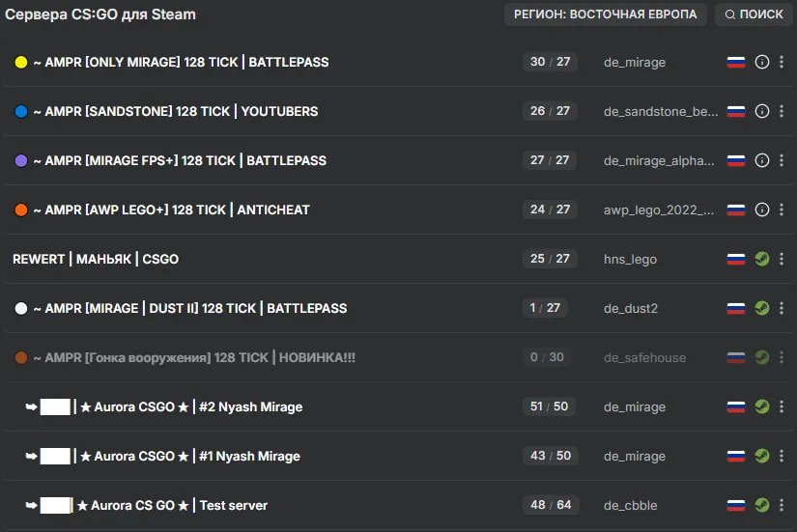
Task: Click Russian flag on AMPR MIRAGE FPS+ row
Action: (x=736, y=160)
